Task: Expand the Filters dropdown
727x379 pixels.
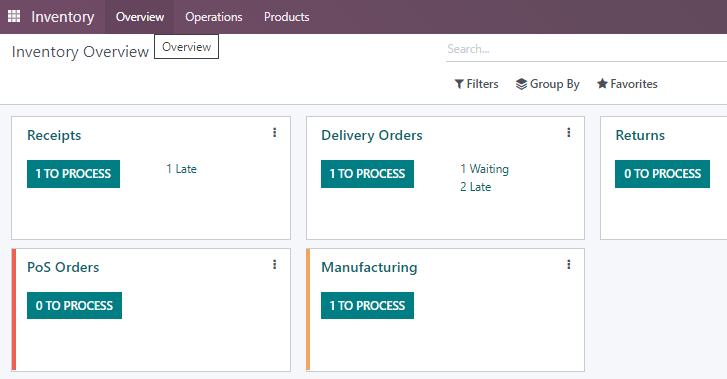Action: pyautogui.click(x=476, y=84)
